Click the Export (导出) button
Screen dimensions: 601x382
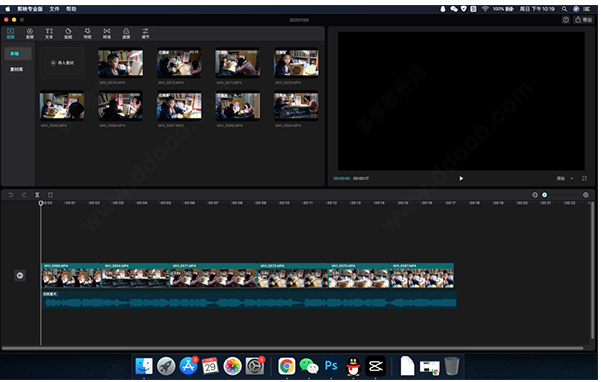click(583, 20)
